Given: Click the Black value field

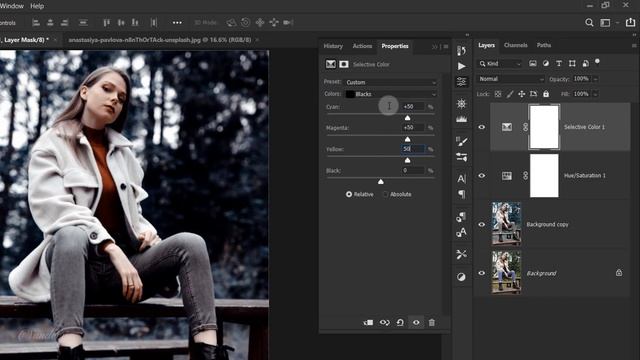Looking at the screenshot, I should [413, 170].
